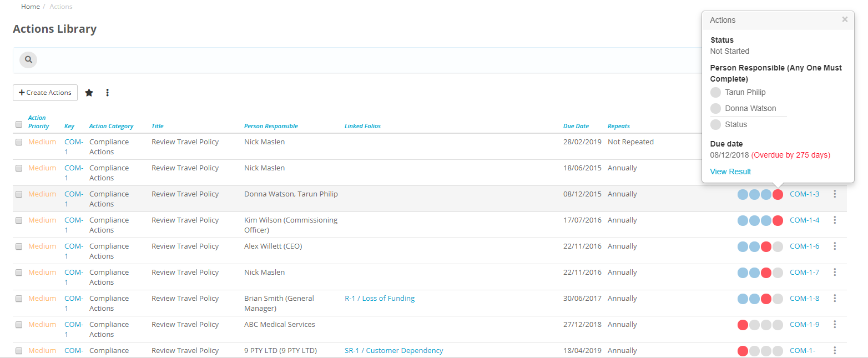
Task: Click the red status circle in COM-1-8 row
Action: click(x=766, y=299)
